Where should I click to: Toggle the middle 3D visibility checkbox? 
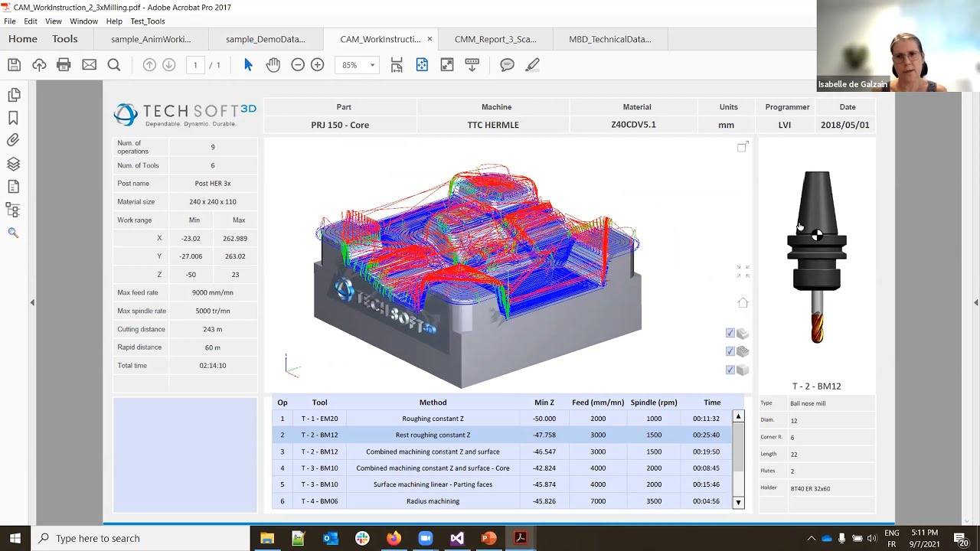click(730, 351)
